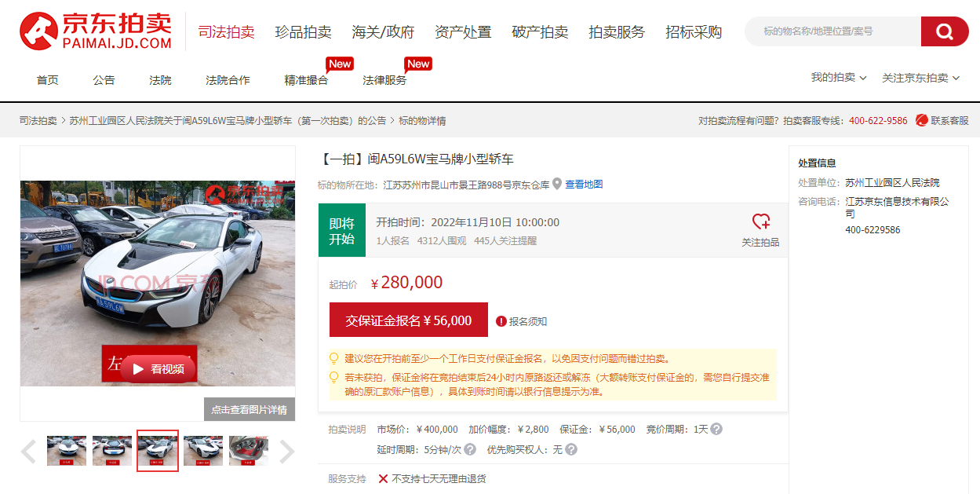Click the JD Paimai logo
This screenshot has width=980, height=494.
pyautogui.click(x=96, y=31)
